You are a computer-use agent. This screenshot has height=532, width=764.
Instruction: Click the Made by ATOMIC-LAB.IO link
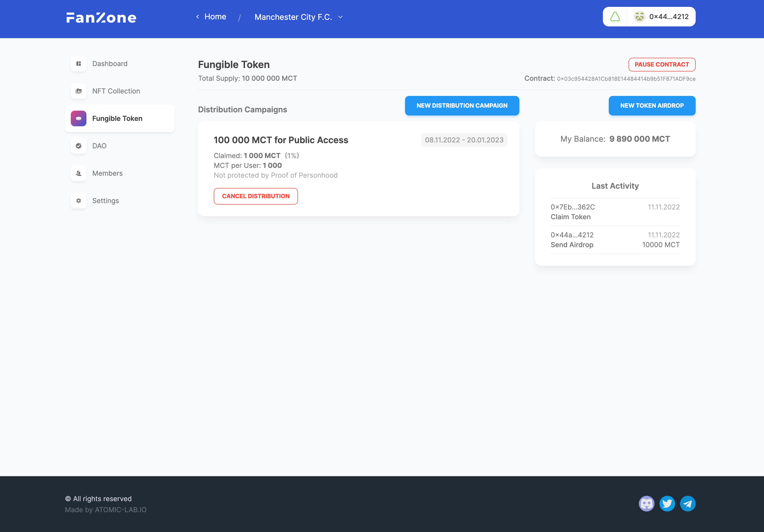106,510
